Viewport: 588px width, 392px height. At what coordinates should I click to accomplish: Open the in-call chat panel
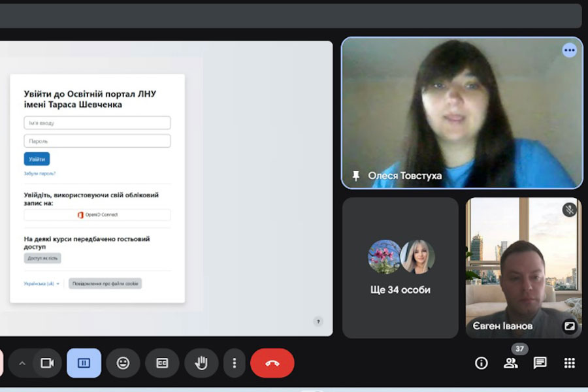coord(540,363)
